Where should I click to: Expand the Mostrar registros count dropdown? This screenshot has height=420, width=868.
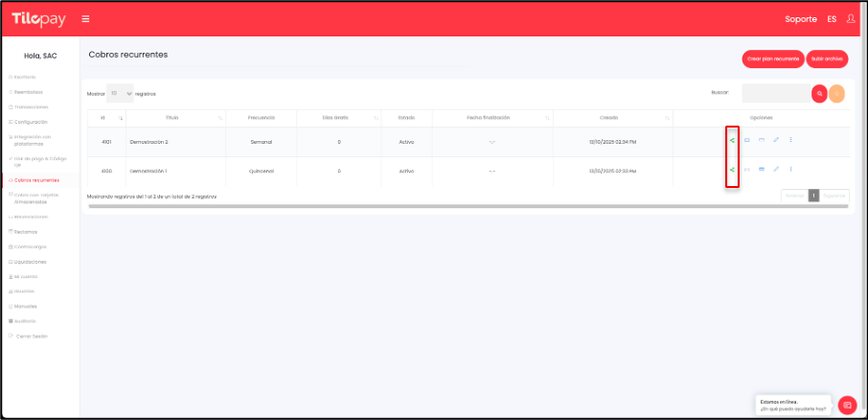click(x=120, y=93)
